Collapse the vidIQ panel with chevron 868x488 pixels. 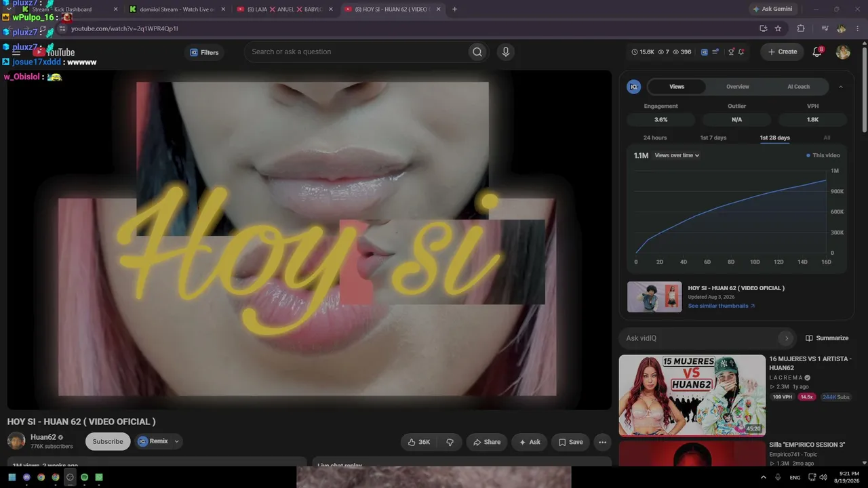click(841, 87)
